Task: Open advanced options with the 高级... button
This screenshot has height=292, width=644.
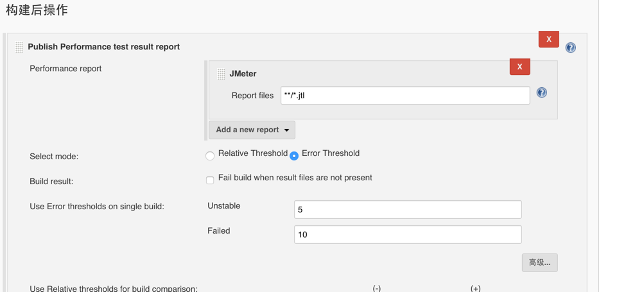Action: point(540,262)
